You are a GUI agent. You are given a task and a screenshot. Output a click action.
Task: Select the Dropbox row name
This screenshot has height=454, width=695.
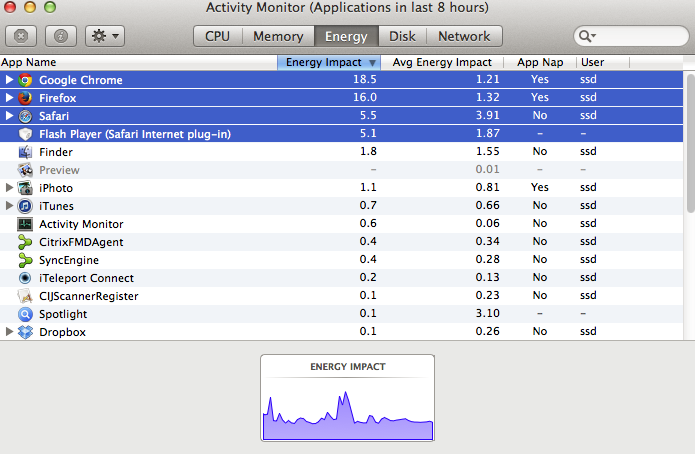62,332
